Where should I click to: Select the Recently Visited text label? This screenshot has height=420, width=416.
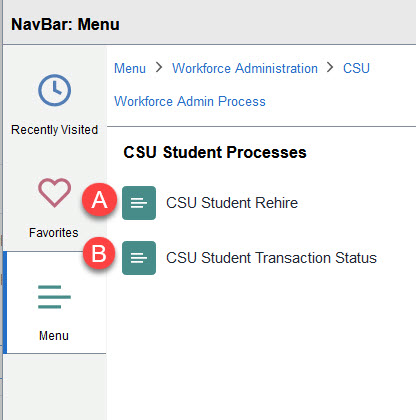54,130
